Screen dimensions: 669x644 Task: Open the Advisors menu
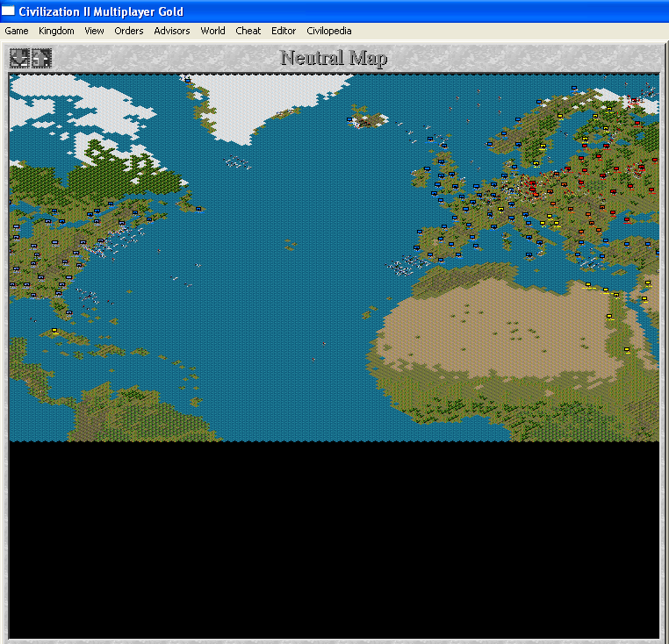[x=171, y=31]
